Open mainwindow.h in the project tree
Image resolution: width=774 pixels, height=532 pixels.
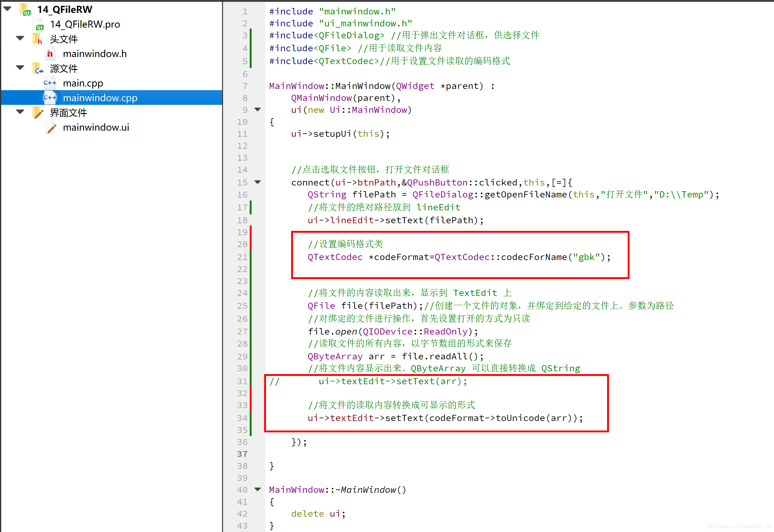tap(95, 54)
